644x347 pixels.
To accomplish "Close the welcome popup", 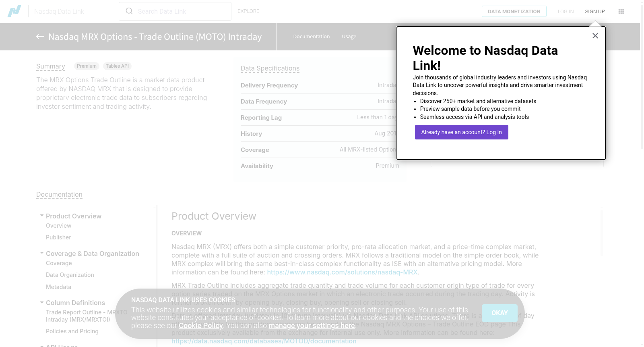I will coord(595,36).
